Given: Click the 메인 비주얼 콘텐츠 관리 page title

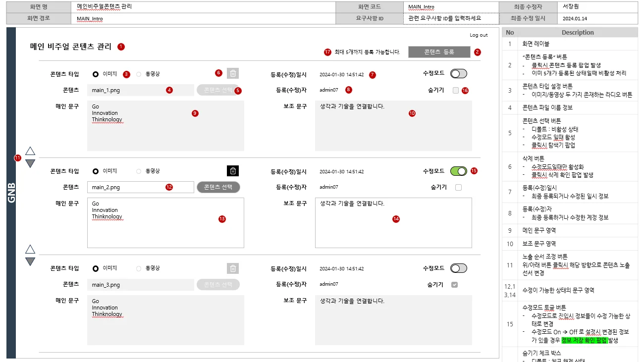Looking at the screenshot, I should point(70,47).
